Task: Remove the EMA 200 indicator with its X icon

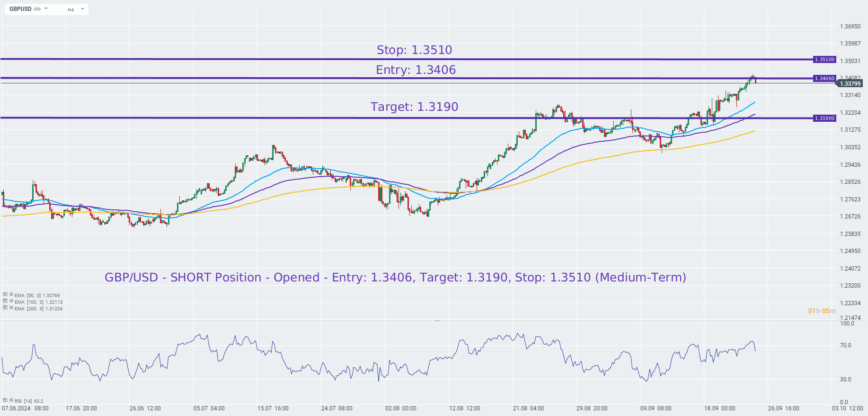Action: point(11,308)
